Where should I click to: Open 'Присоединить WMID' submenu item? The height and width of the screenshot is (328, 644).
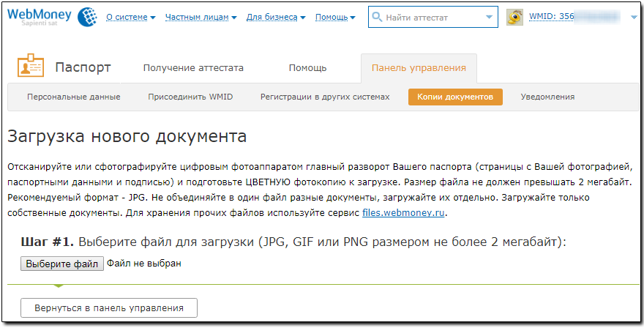(190, 97)
